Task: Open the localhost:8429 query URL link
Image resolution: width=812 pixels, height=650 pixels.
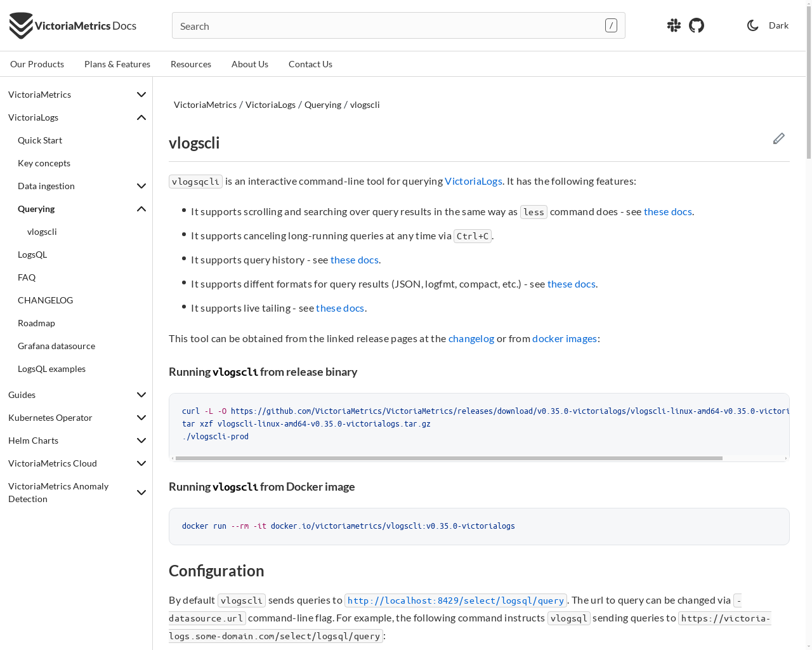Action: coord(455,600)
